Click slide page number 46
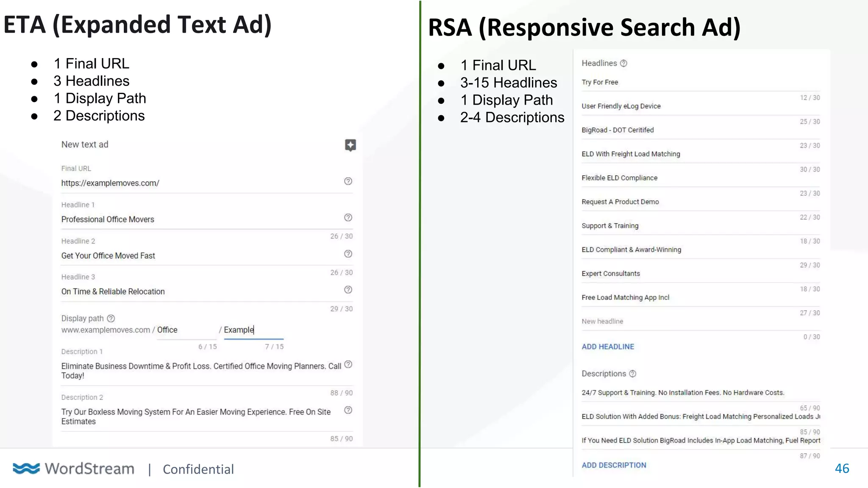 tap(842, 469)
